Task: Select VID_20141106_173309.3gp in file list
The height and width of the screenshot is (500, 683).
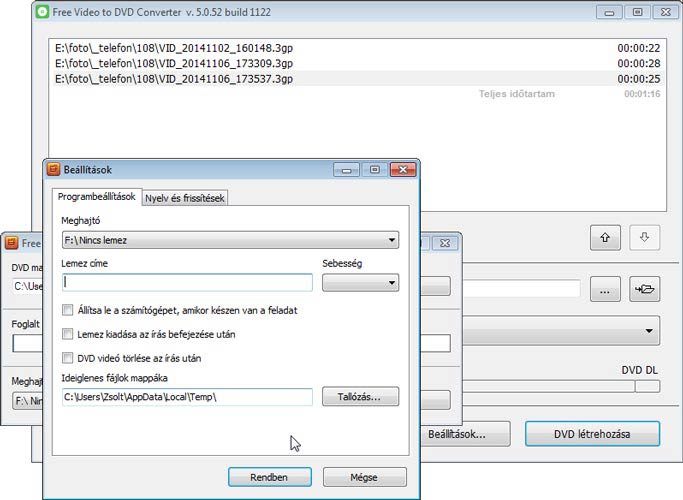Action: [x=357, y=63]
